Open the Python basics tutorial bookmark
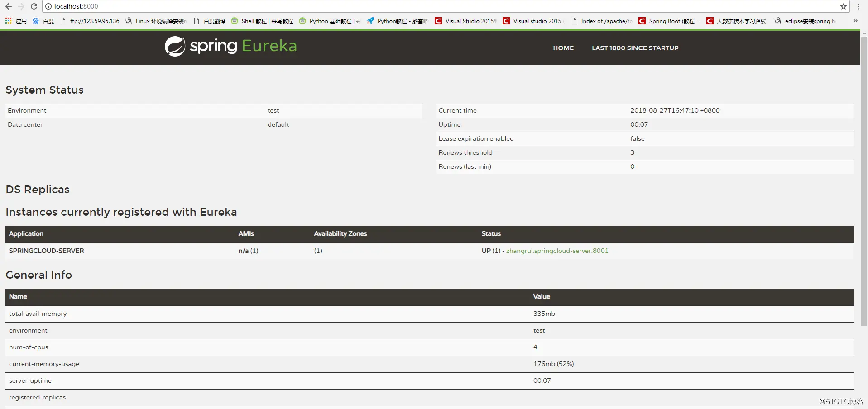The height and width of the screenshot is (409, 868). pos(330,21)
